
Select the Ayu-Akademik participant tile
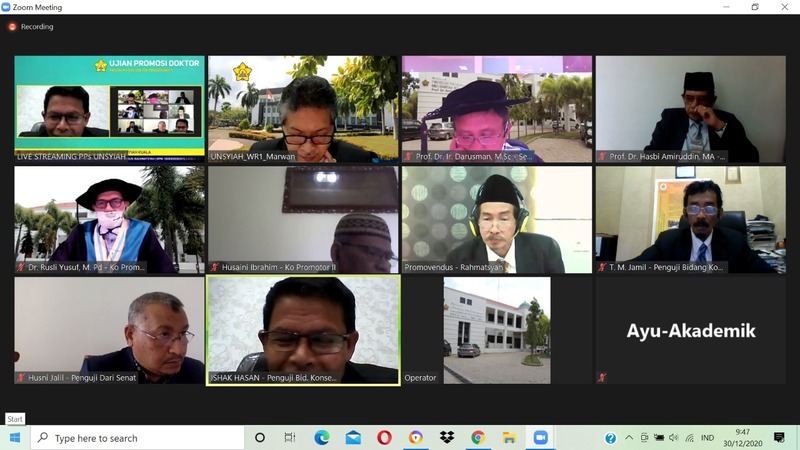[691, 330]
